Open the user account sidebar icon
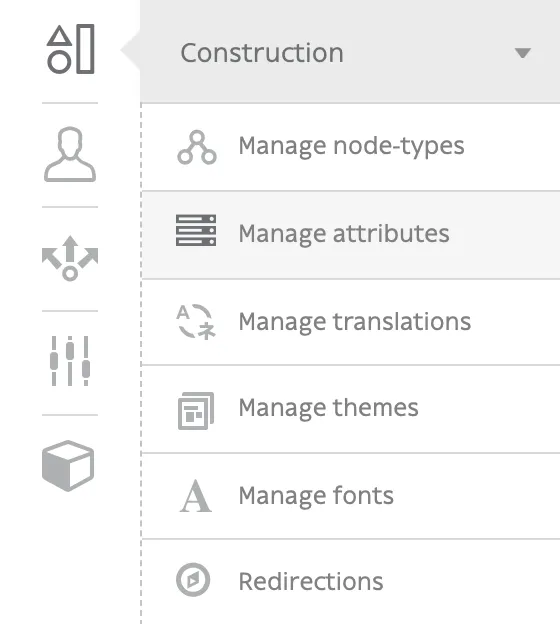The width and height of the screenshot is (560, 624). click(70, 154)
